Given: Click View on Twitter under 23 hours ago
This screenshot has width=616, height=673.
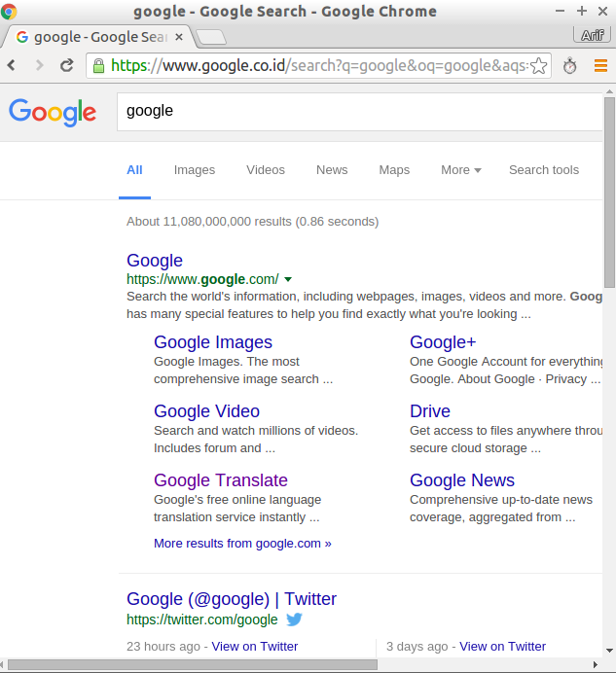Looking at the screenshot, I should pos(255,647).
